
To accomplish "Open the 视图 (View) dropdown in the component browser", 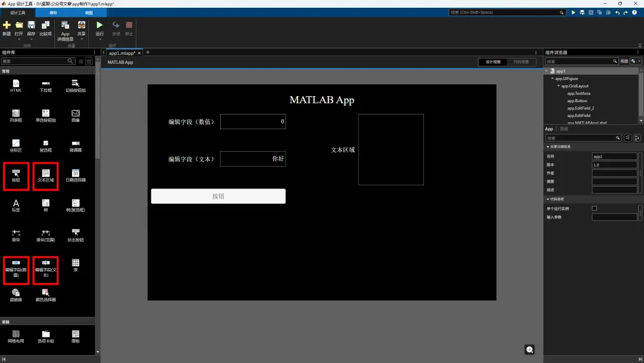I will (x=636, y=61).
